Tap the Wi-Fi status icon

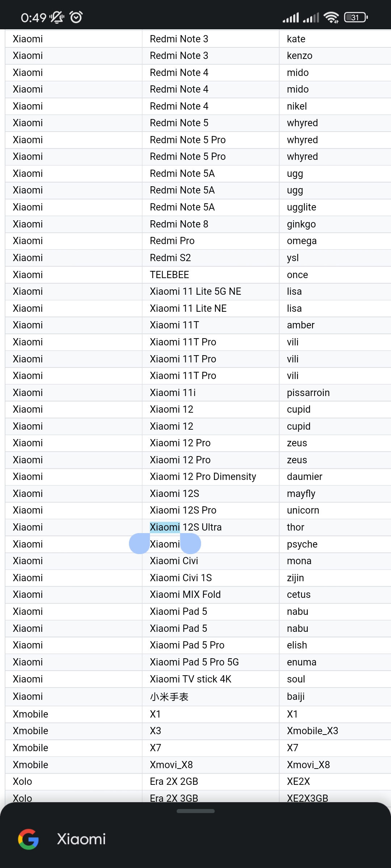(x=331, y=17)
